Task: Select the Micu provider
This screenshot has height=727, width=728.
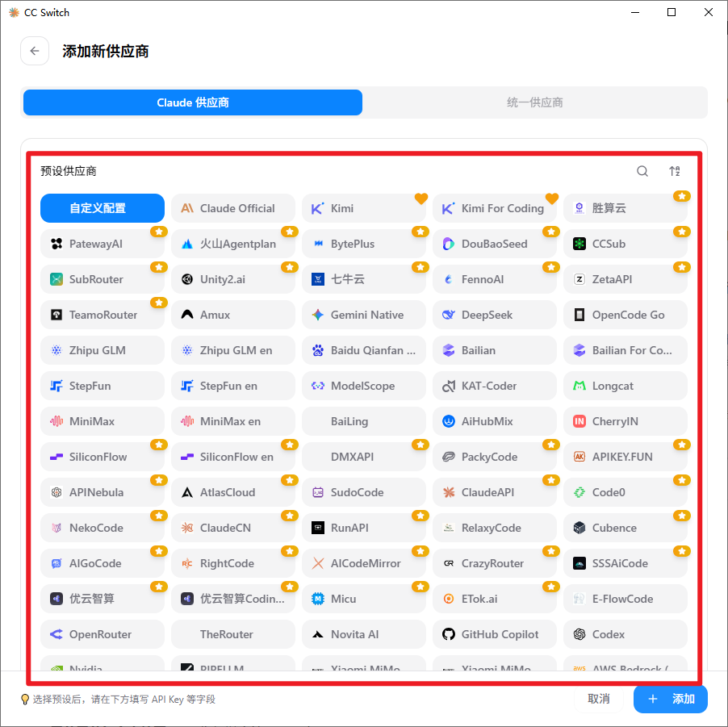Action: [364, 599]
